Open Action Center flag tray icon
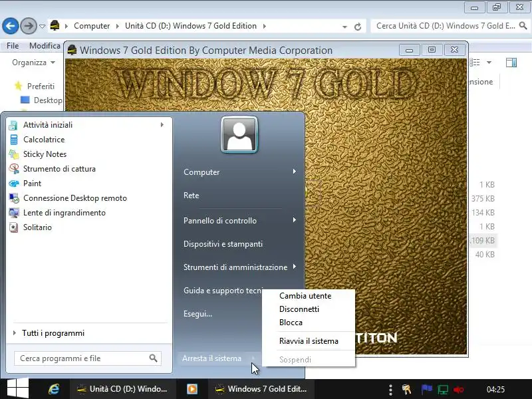The height and width of the screenshot is (399, 532). point(426,389)
